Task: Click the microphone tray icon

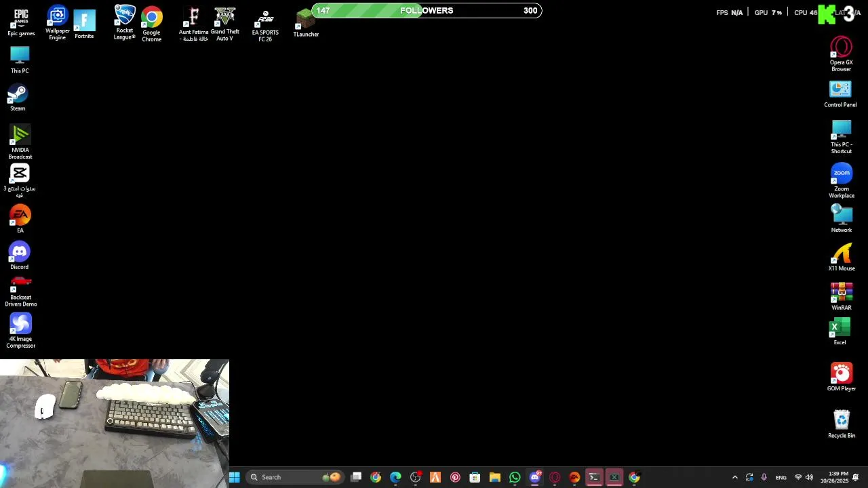Action: tap(764, 477)
